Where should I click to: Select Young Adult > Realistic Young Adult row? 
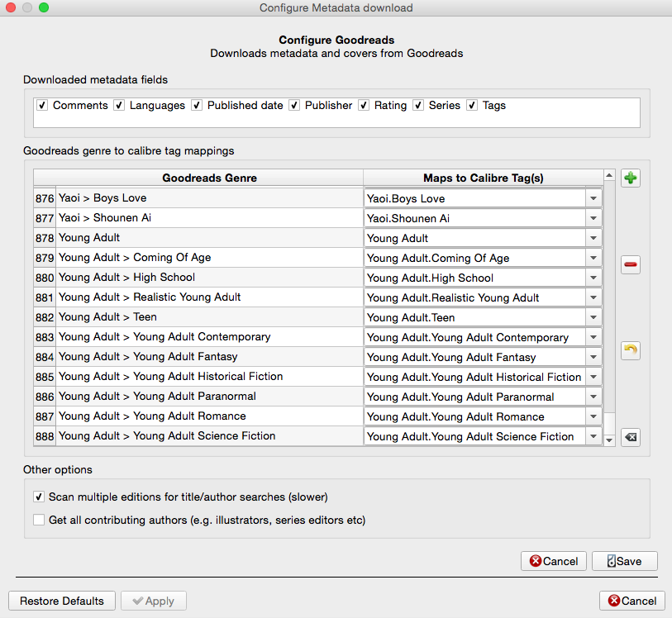[209, 297]
